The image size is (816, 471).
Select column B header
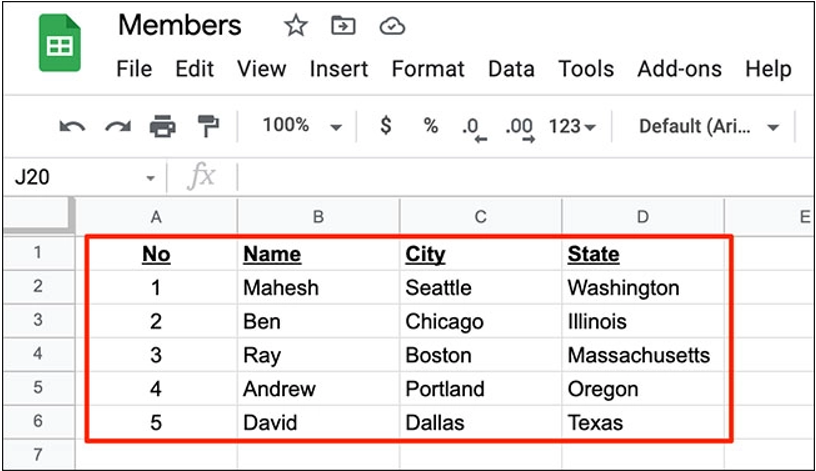(318, 216)
